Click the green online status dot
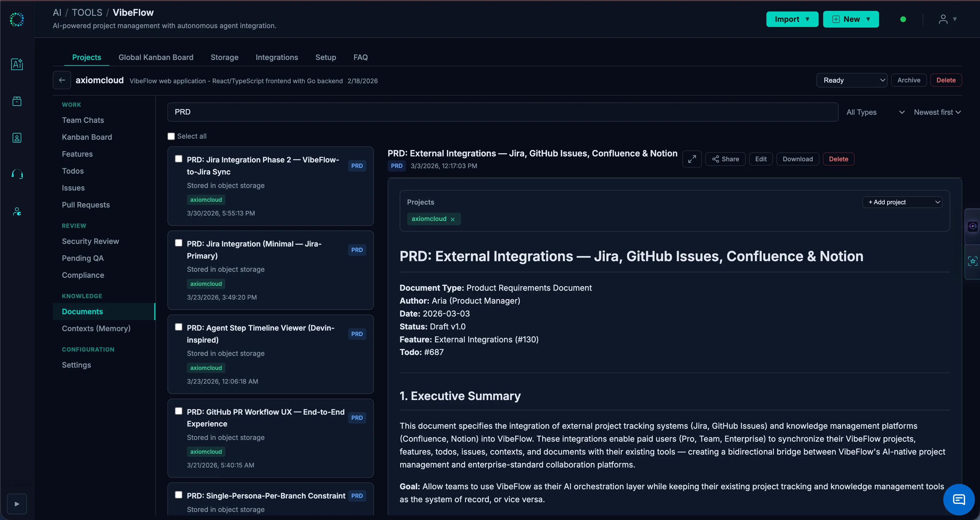The height and width of the screenshot is (520, 980). pos(903,20)
